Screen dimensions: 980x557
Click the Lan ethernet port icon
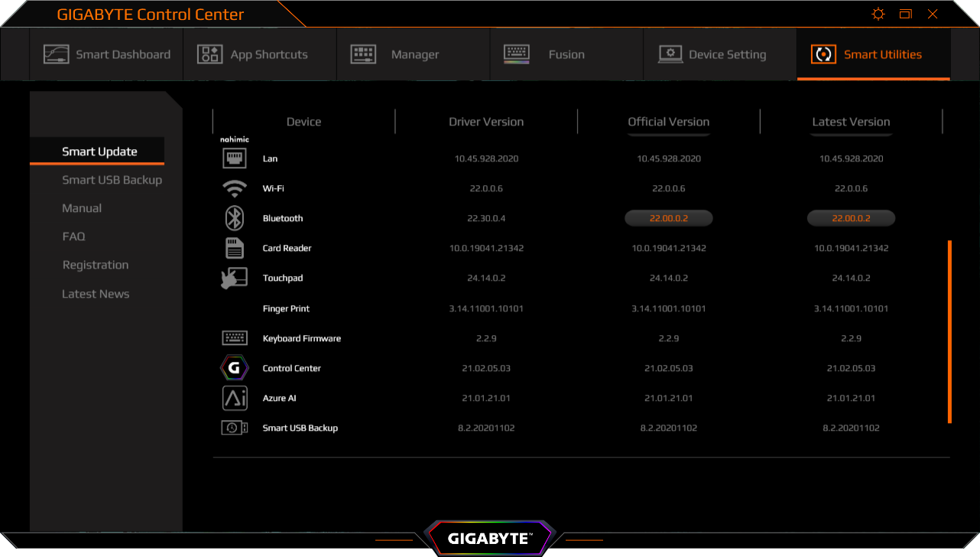tap(234, 158)
